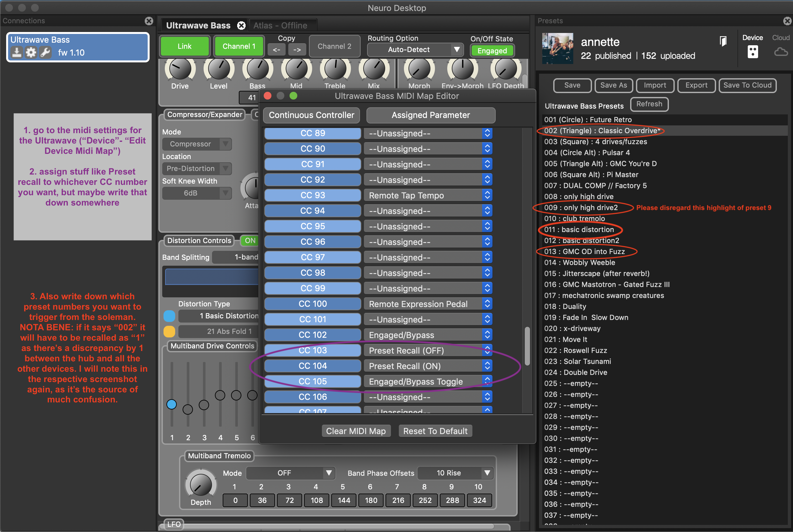Select the Cloud preset source icon
The height and width of the screenshot is (532, 793).
[x=781, y=52]
